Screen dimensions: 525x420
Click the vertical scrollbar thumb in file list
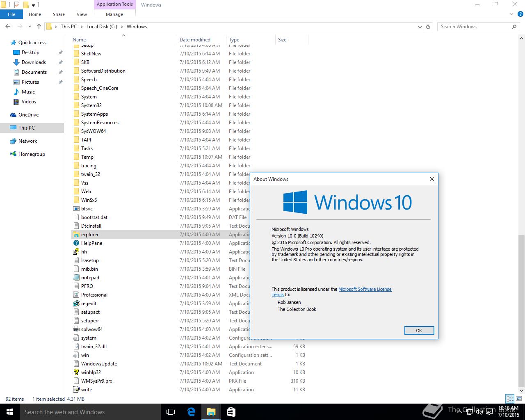[521, 310]
